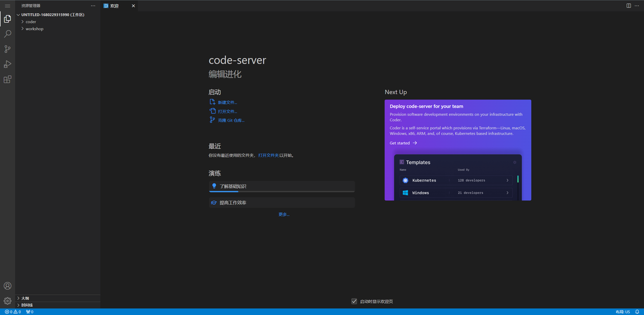Expand the 时间线 timeline section
This screenshot has height=315, width=644.
point(57,305)
